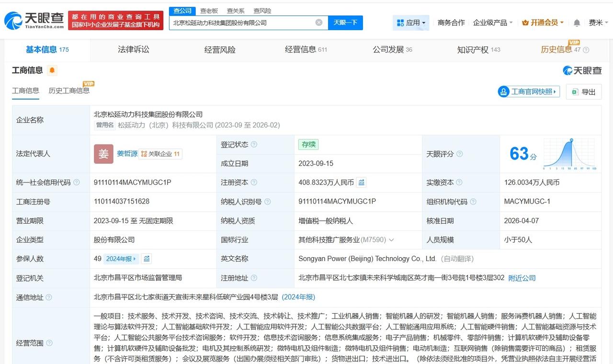This screenshot has width=613, height=364.
Task: Click the 登记机关 value 北京市昌平区市场监督管理局
Action: point(138,278)
